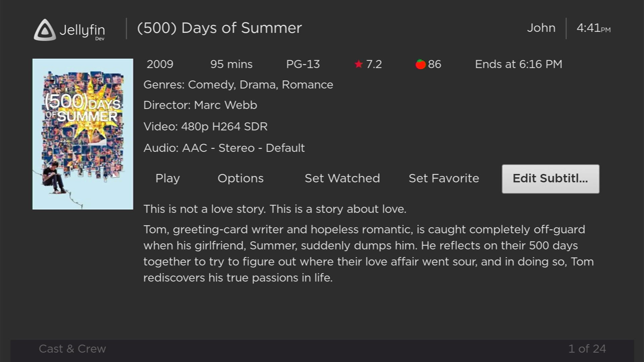The height and width of the screenshot is (362, 644).
Task: Click the user name John
Action: (x=541, y=28)
